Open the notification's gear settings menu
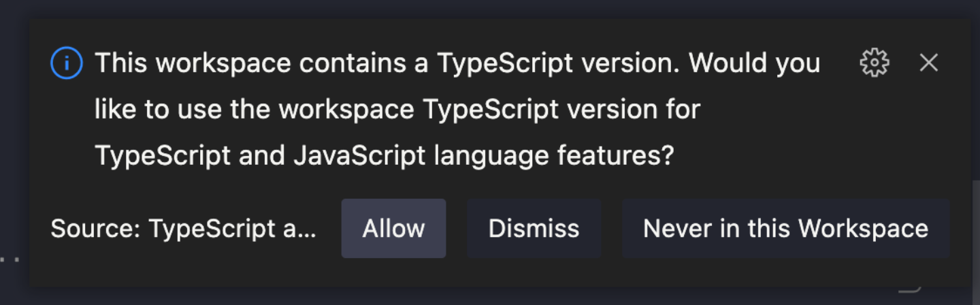This screenshot has height=305, width=980. pos(875,63)
